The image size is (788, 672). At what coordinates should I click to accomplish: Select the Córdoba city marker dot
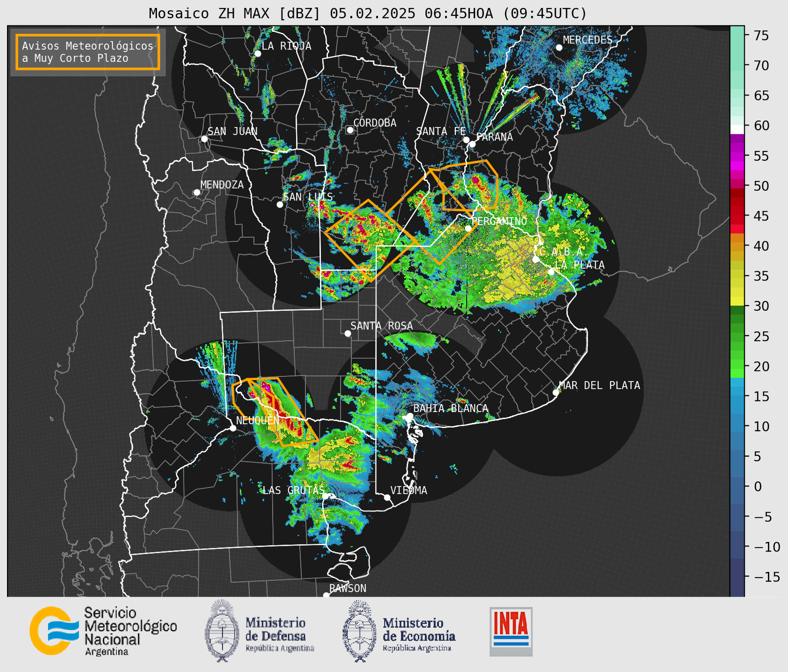pos(350,130)
